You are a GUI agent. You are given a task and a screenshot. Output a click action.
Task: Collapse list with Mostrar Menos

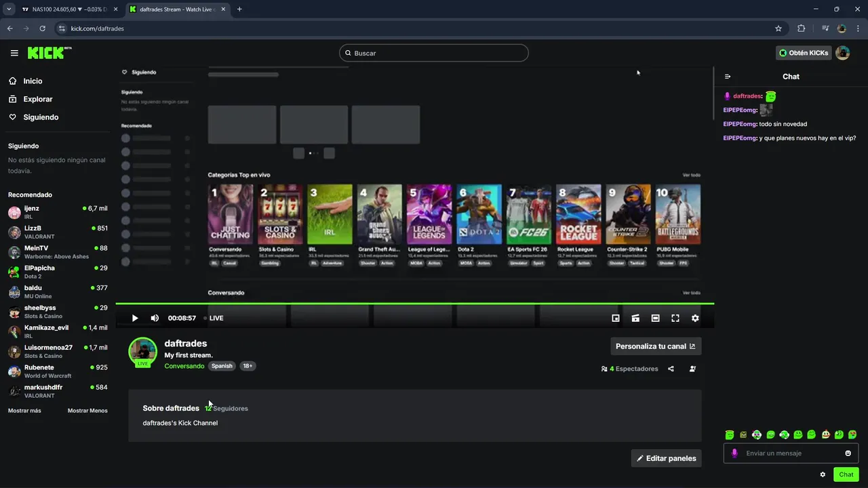click(x=87, y=411)
